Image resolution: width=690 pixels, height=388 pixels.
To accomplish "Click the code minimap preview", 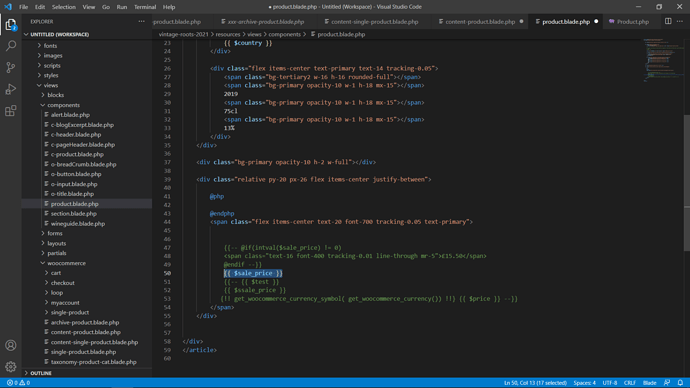I will pyautogui.click(x=663, y=60).
